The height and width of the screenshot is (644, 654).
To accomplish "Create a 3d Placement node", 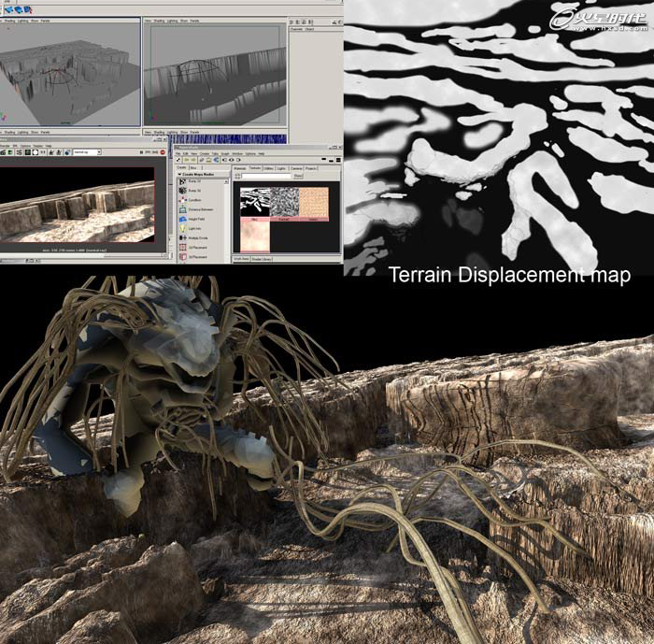I will 194,257.
